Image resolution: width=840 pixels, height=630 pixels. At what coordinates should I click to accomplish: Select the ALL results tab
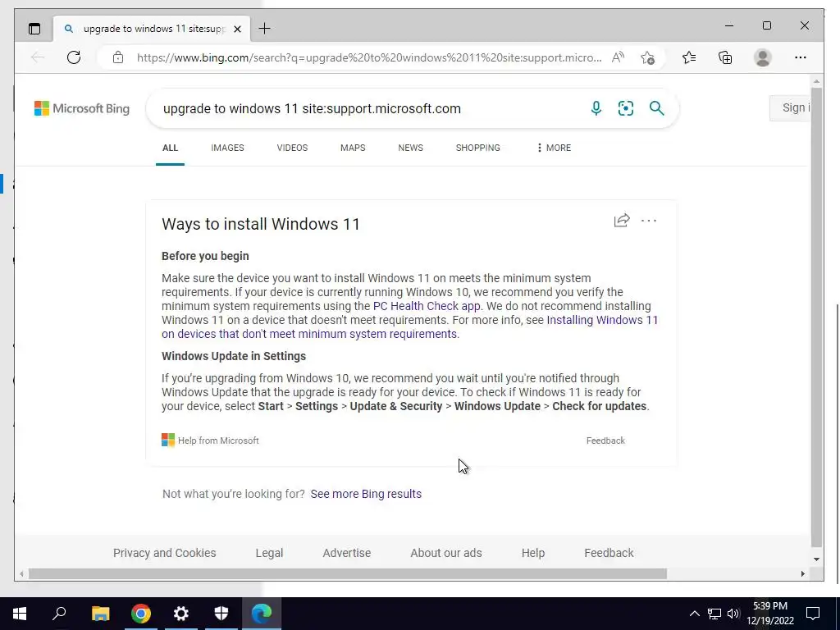pos(170,148)
